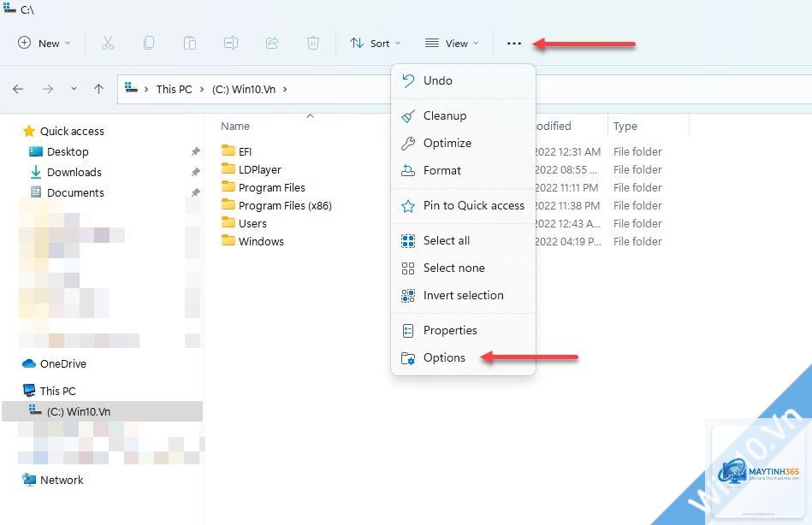Go back with the left arrow
The image size is (812, 525).
point(18,89)
